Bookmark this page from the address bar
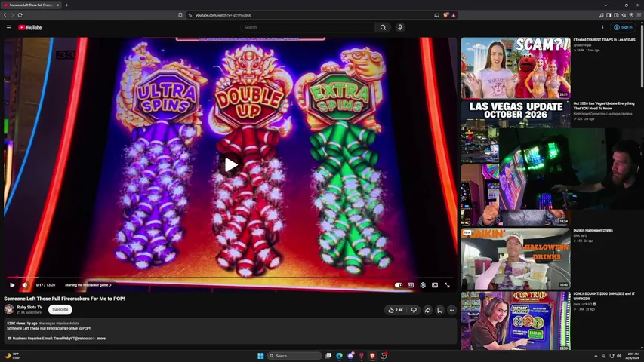644x362 pixels. pos(180,15)
